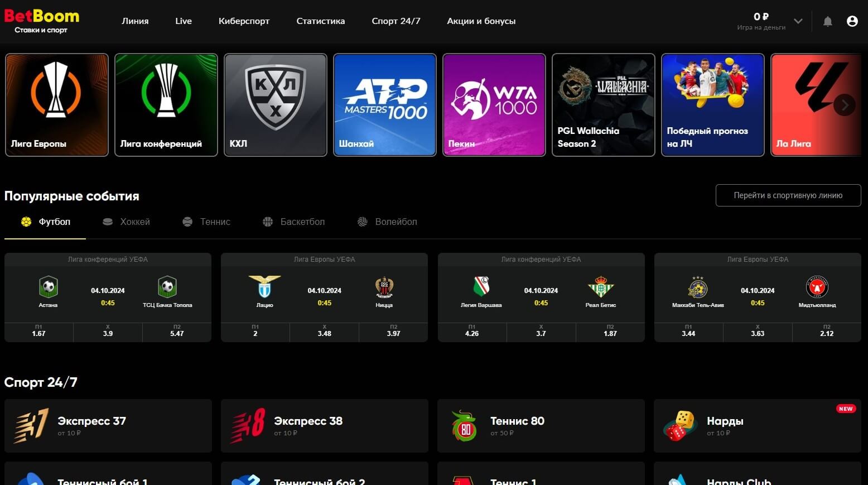Viewport: 868px width, 485px height.
Task: Open the PGL Wallachia Season 2 card
Action: 604,105
